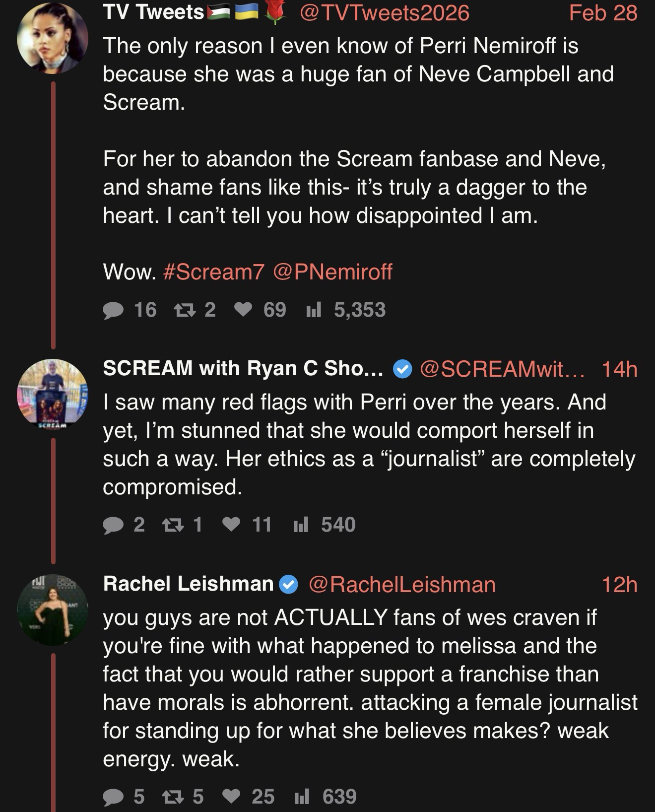Open the Feb 28 tweet timestamp
Viewport: 655px width, 812px height.
[x=602, y=13]
